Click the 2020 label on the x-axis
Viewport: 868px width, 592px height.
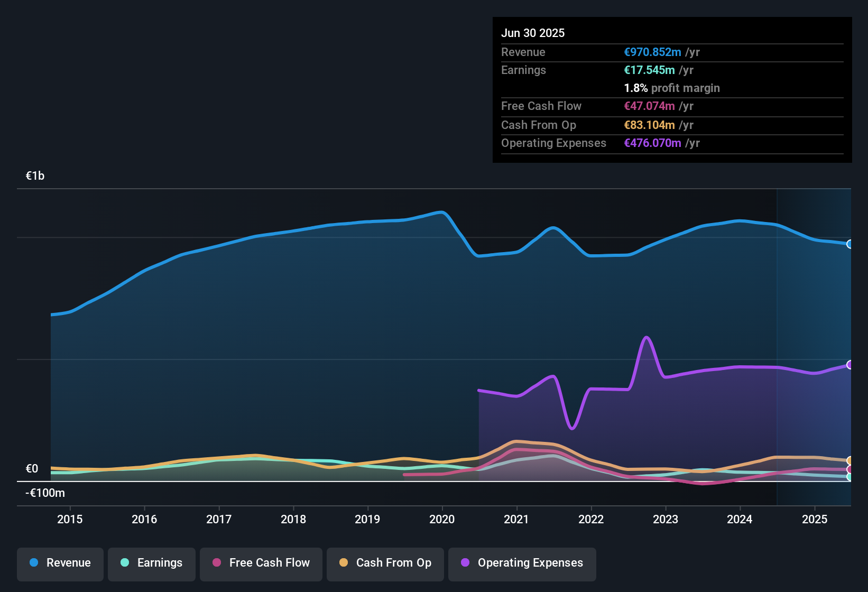(x=442, y=520)
